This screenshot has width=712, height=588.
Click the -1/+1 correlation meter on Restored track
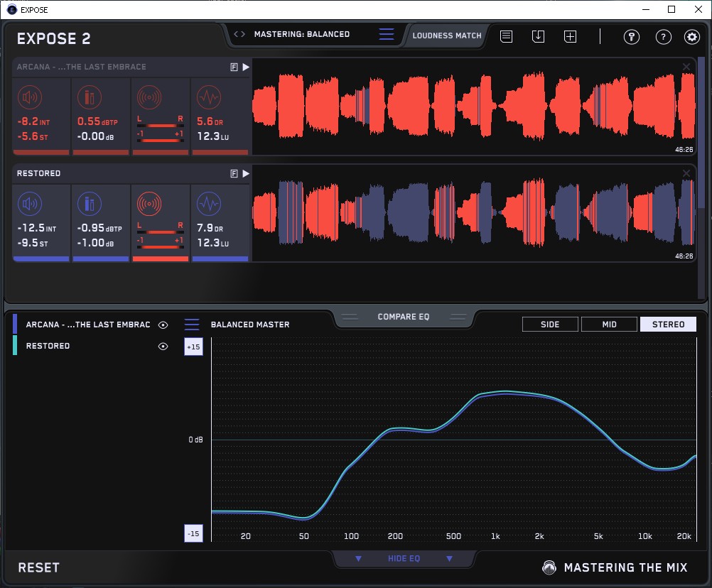click(x=161, y=243)
